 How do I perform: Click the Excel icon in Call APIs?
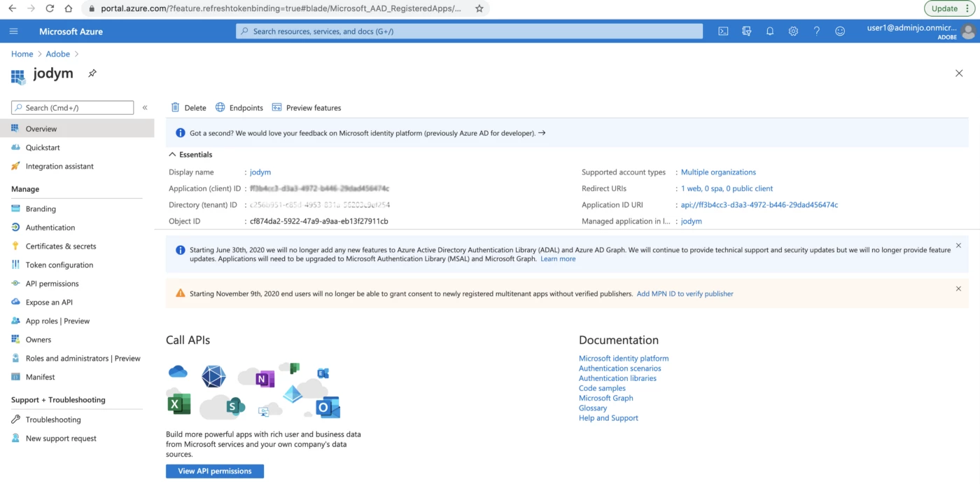179,404
